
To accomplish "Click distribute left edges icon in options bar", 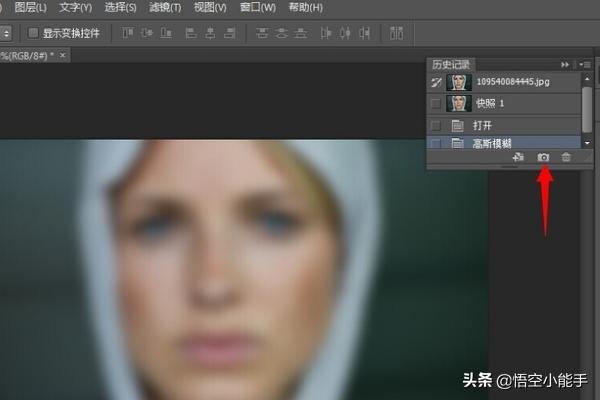I will 327,33.
